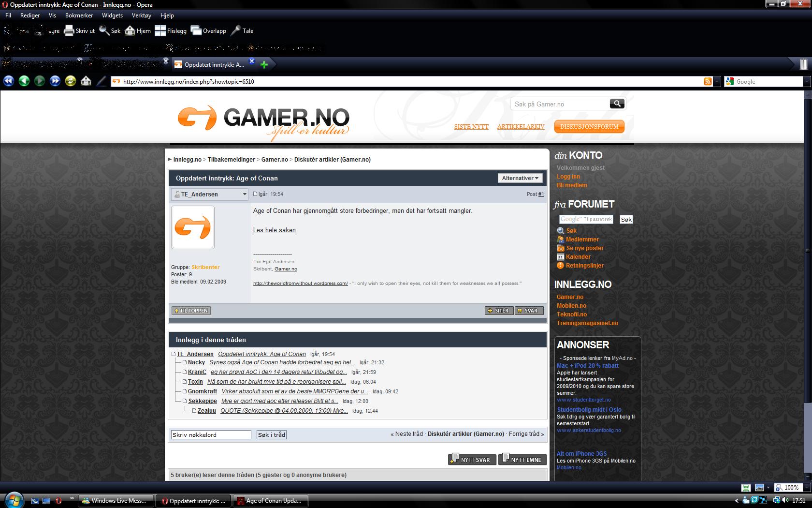Open the ARTIKKELARKIV link
The image size is (812, 508).
click(x=521, y=126)
